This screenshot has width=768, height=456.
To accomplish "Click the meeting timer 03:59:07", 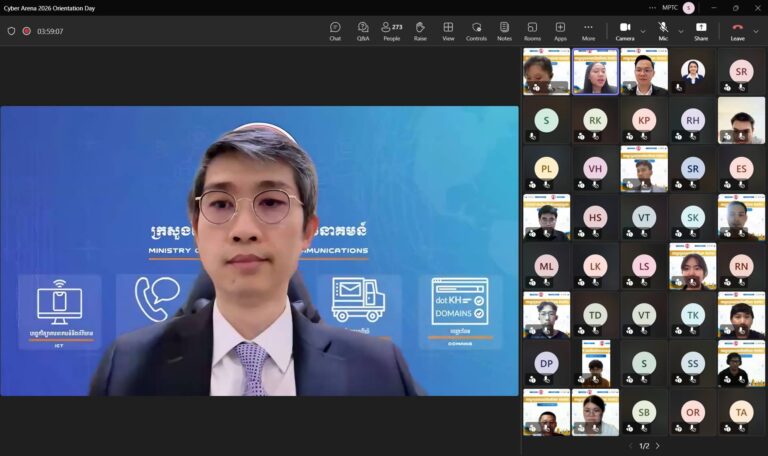I will (x=50, y=31).
